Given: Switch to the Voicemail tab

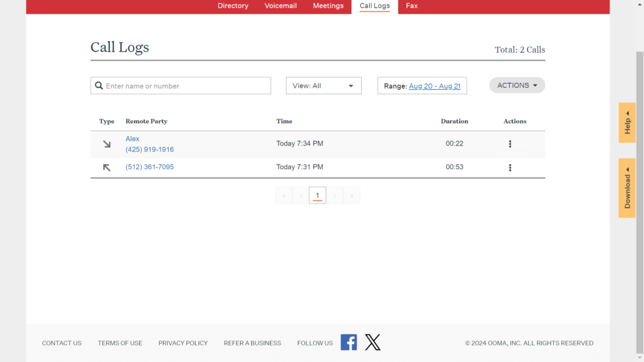Looking at the screenshot, I should [280, 6].
